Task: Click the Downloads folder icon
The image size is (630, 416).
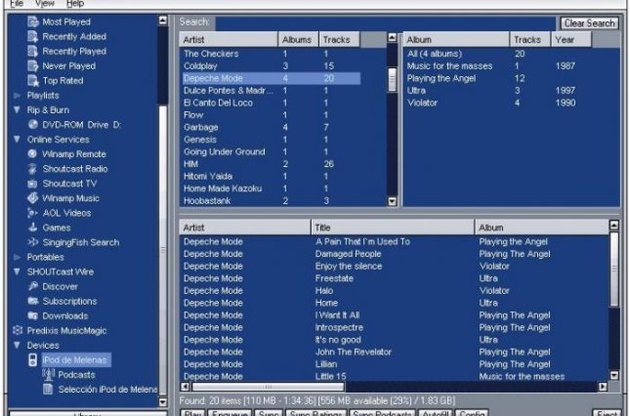Action: coord(33,316)
